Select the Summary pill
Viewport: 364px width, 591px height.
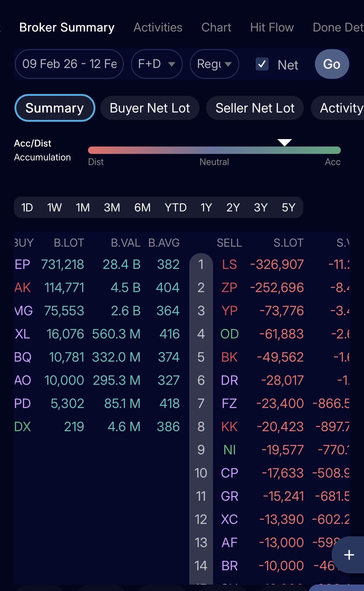[x=55, y=108]
